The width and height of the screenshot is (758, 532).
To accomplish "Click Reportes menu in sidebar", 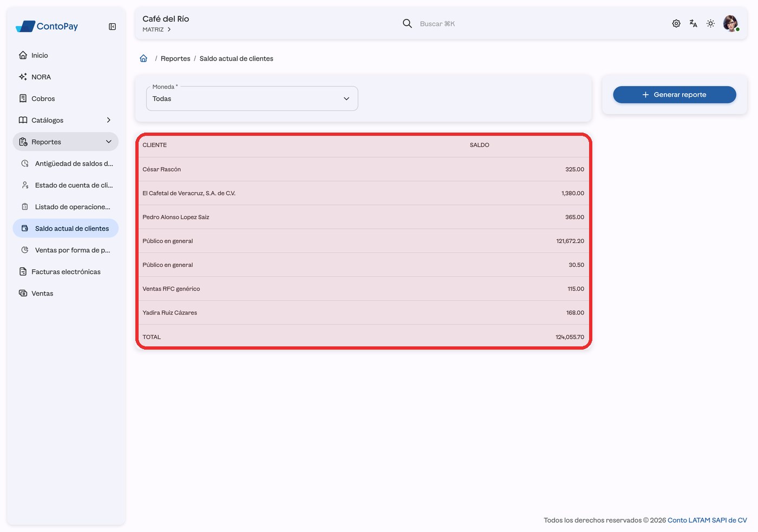I will [x=66, y=142].
